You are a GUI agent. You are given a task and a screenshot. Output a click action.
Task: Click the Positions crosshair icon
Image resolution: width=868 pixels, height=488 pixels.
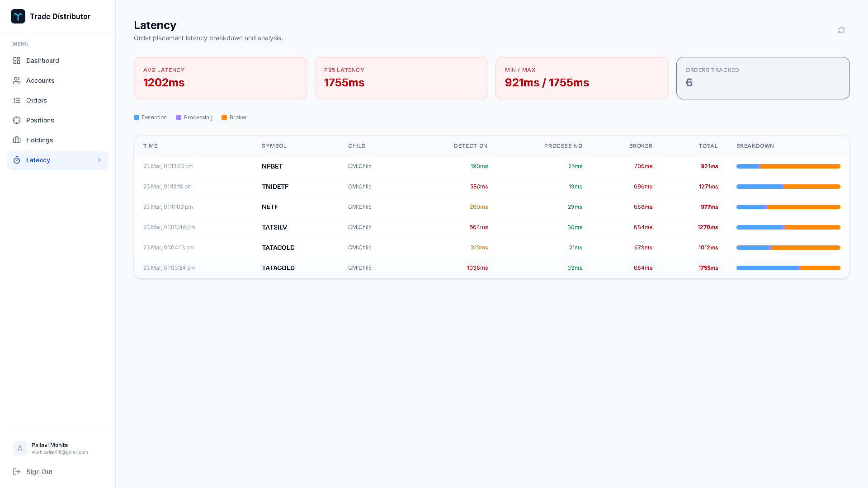point(17,120)
